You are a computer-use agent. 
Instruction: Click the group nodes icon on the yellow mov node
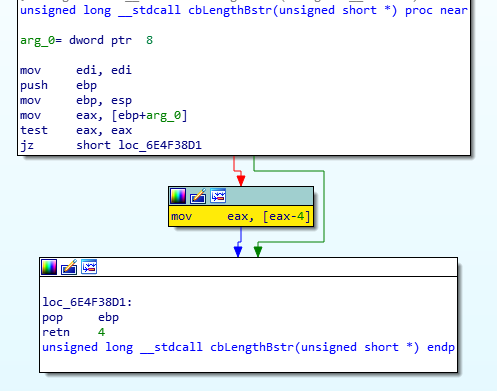(x=218, y=196)
